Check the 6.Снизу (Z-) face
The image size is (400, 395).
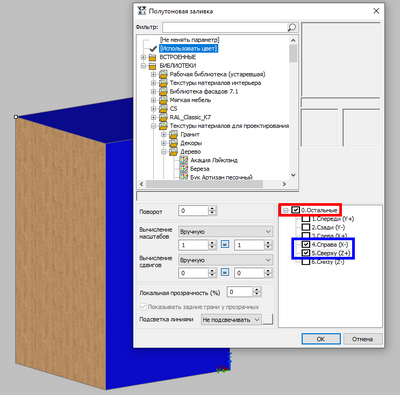[306, 262]
